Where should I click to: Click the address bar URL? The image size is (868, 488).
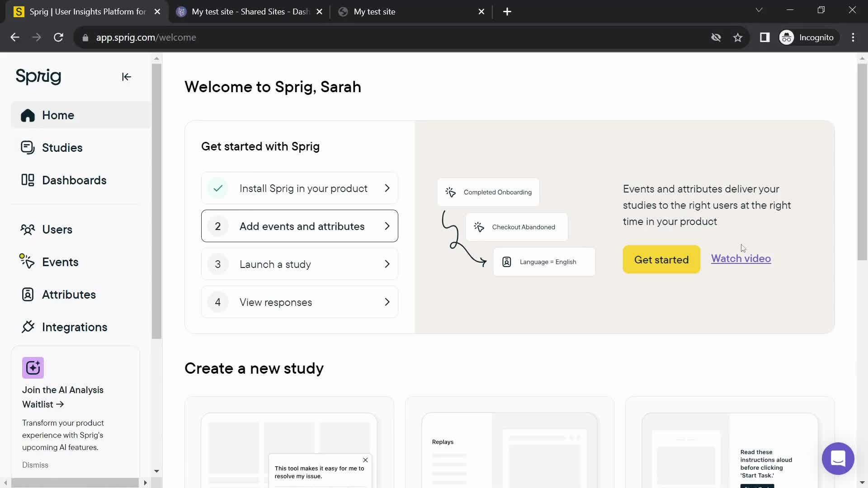click(146, 38)
